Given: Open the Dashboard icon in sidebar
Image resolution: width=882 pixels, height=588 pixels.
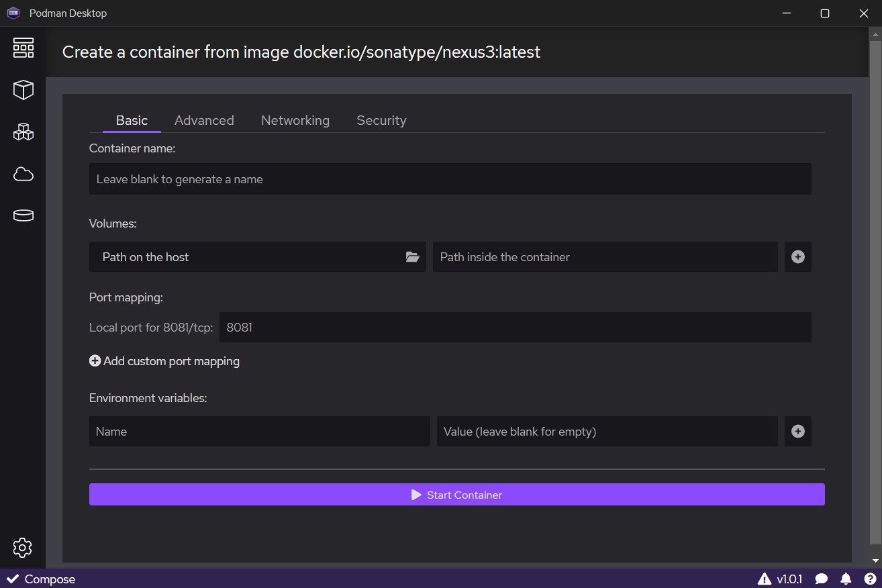Looking at the screenshot, I should 23,48.
